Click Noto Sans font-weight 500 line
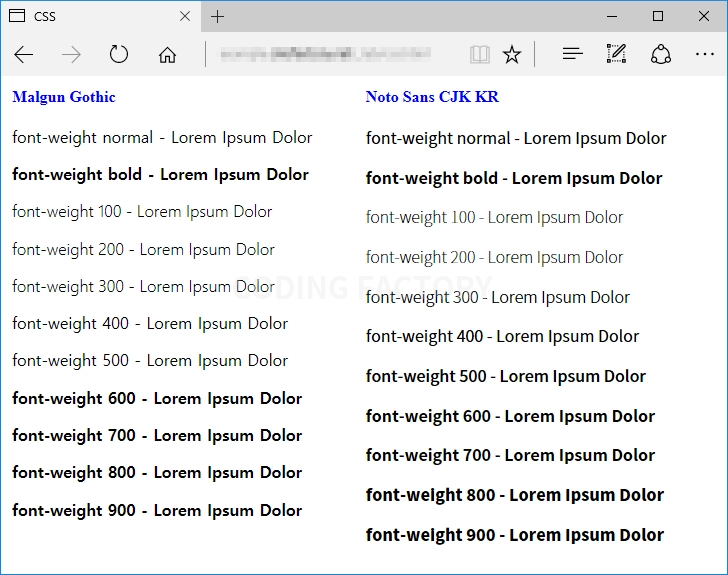Screen dimensions: 728x575 tap(506, 377)
